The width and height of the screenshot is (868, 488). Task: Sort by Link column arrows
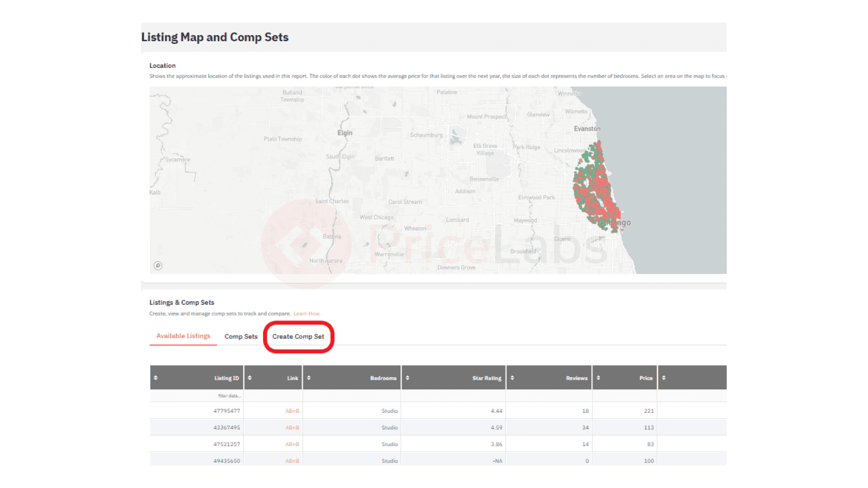250,378
